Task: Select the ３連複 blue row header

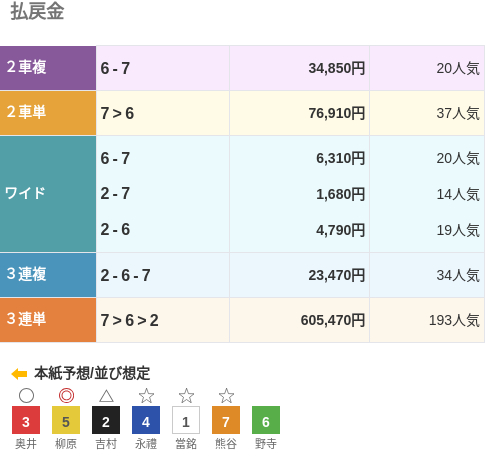Action: coord(48,275)
